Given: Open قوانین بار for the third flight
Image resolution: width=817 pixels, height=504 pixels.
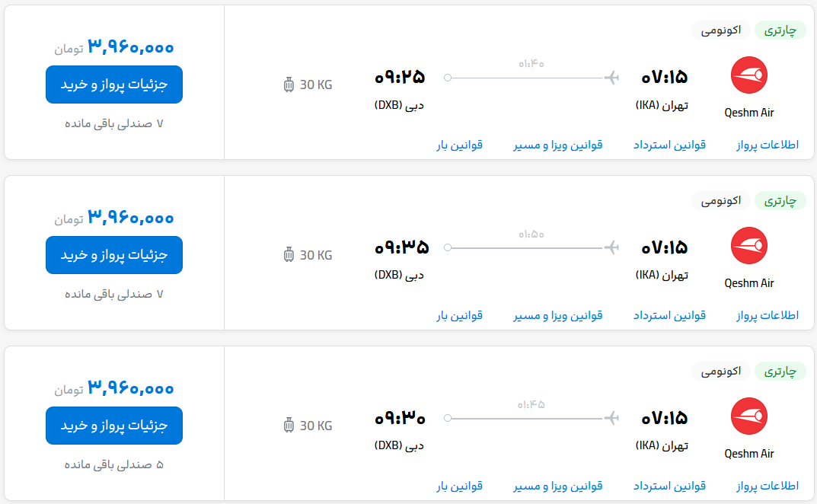Looking at the screenshot, I should point(460,486).
